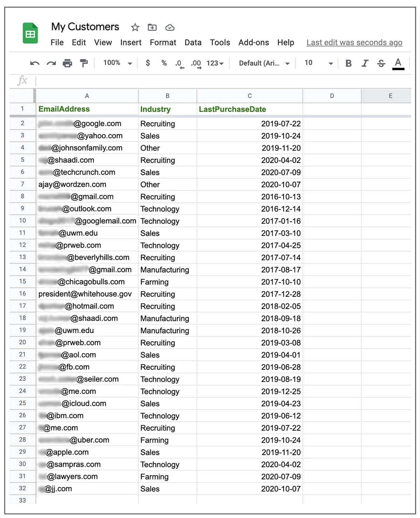Select the @techcrunch.com email cell

pos(87,172)
